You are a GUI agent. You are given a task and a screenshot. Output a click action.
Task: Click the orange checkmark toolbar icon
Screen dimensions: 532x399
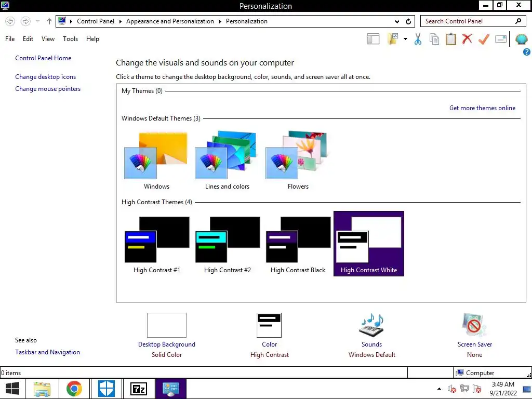click(x=484, y=38)
